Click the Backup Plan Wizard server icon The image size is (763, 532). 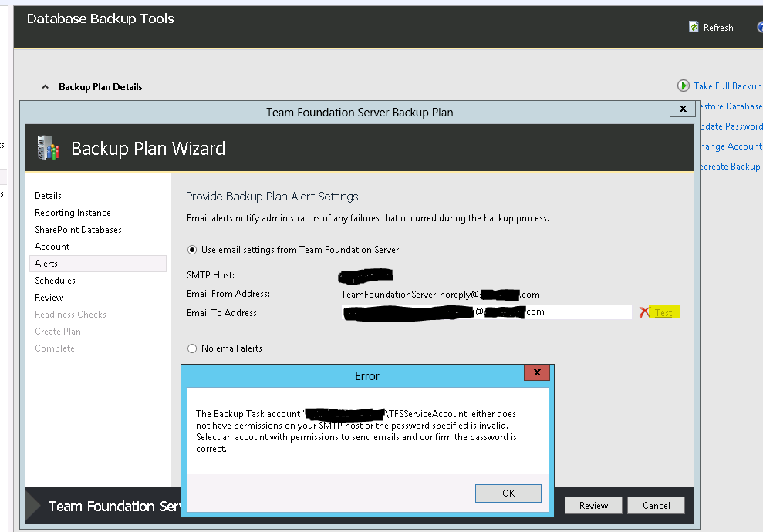tap(48, 148)
